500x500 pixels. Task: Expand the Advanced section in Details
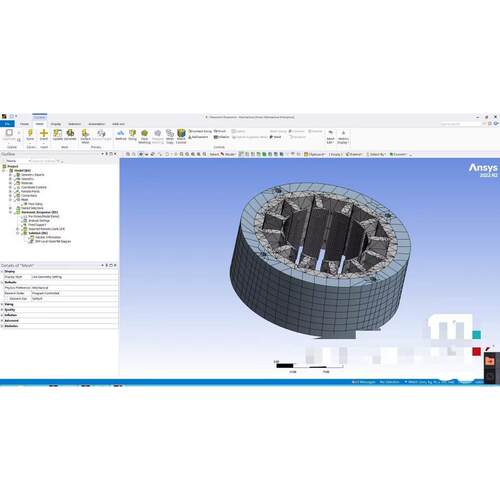[3, 320]
